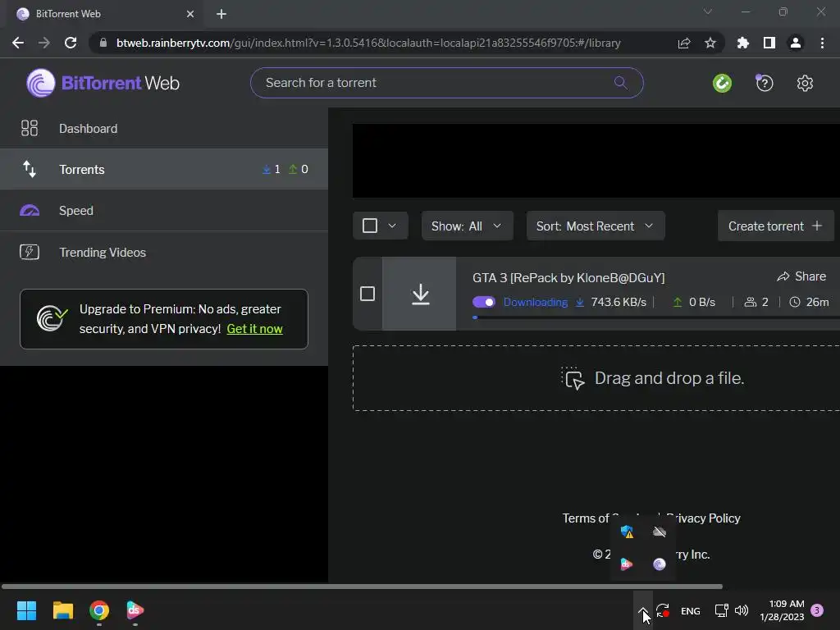This screenshot has height=630, width=840.
Task: Open Trending Videos in the sidebar
Action: coord(164,253)
